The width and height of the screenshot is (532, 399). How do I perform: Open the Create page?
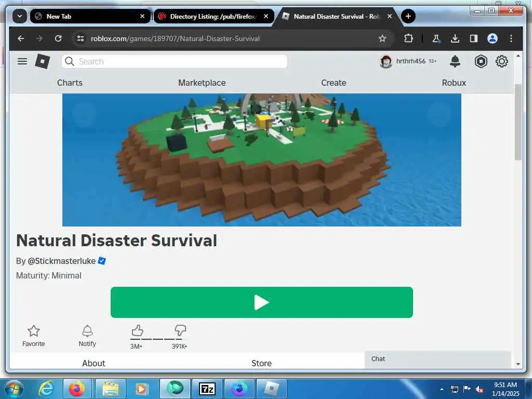click(x=334, y=83)
